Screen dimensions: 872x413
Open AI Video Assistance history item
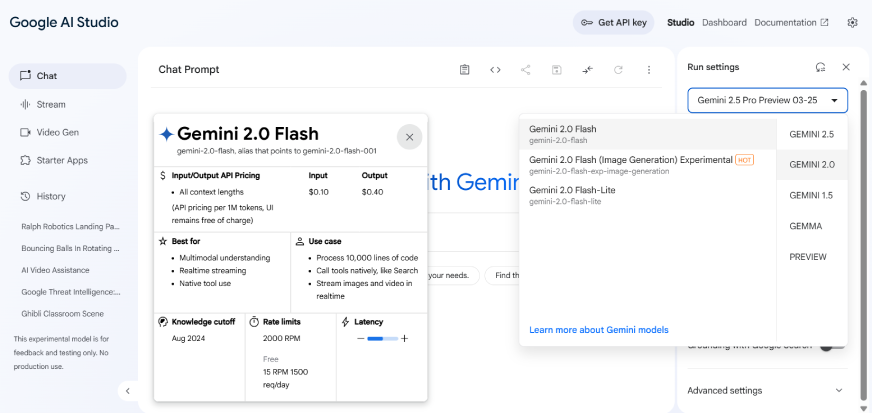[55, 270]
